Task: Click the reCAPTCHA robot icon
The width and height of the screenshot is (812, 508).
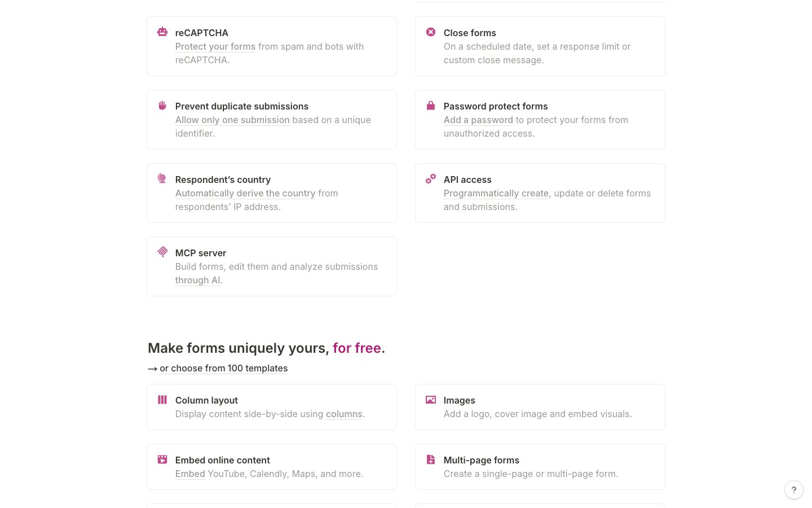Action: pyautogui.click(x=162, y=32)
